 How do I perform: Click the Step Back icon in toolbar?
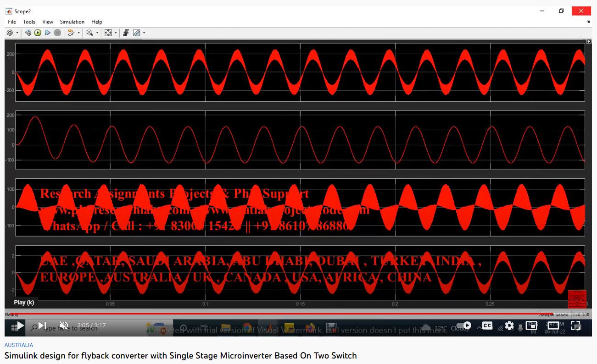tap(28, 33)
